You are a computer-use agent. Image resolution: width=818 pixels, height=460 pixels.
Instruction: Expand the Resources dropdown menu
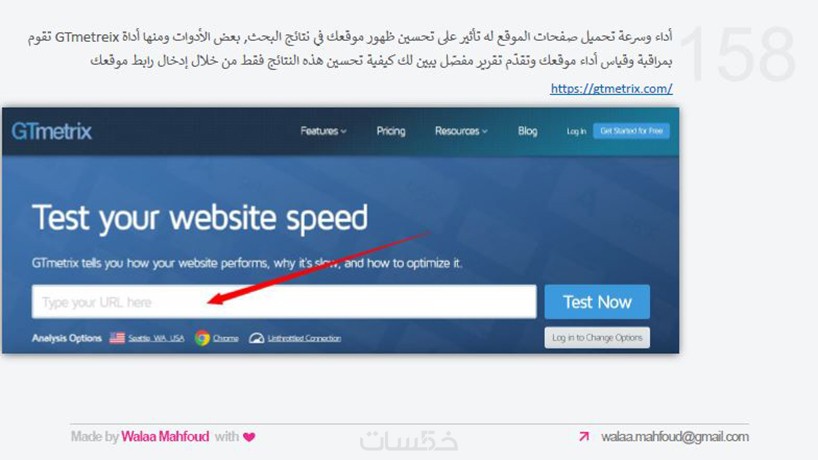pos(461,131)
